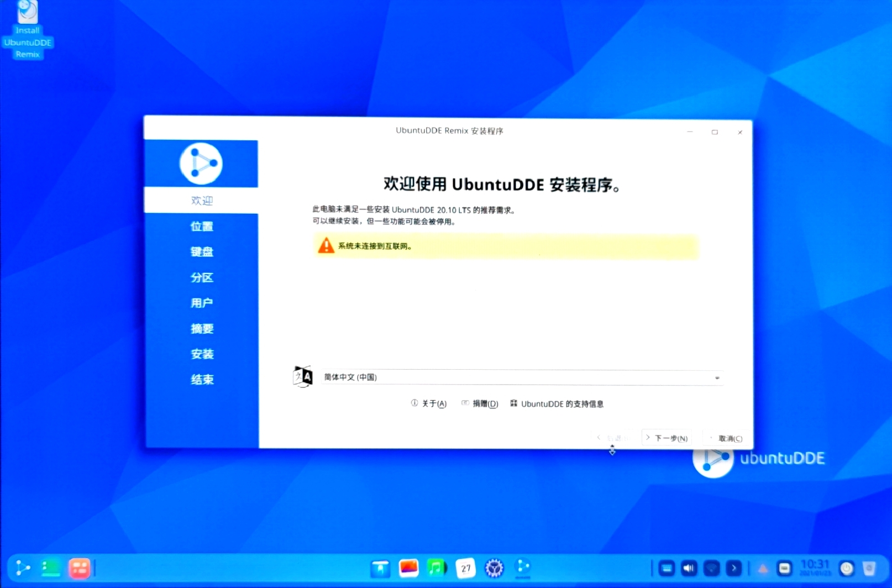Select the 键盘 step in the installer sidebar
The width and height of the screenshot is (892, 588).
pos(201,252)
